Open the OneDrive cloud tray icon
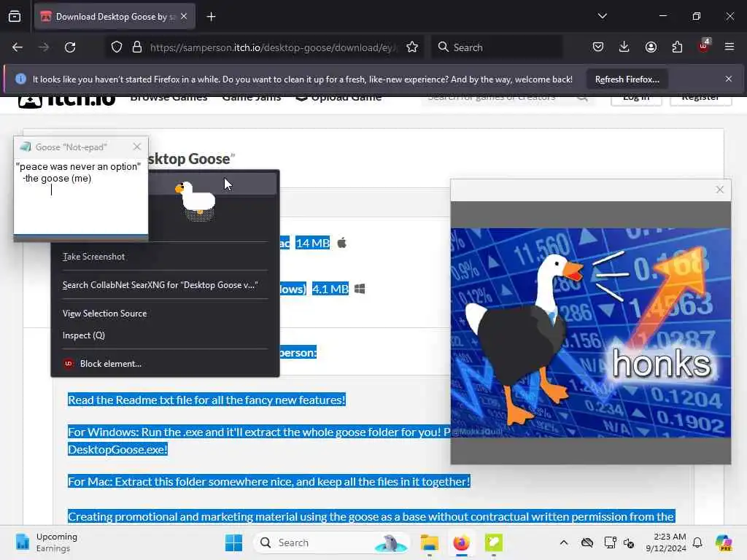The width and height of the screenshot is (747, 560). [587, 542]
